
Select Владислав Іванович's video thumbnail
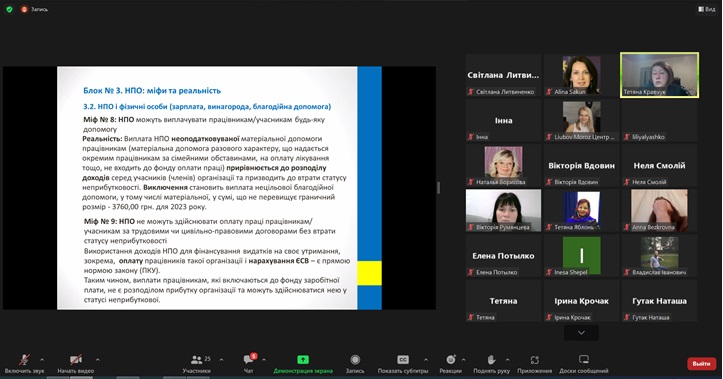pos(659,255)
